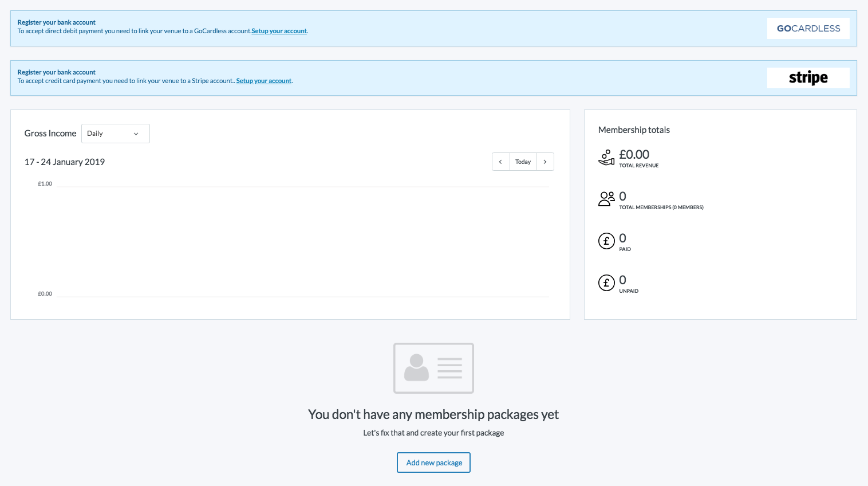868x486 pixels.
Task: Click the Stripe logo
Action: 808,78
